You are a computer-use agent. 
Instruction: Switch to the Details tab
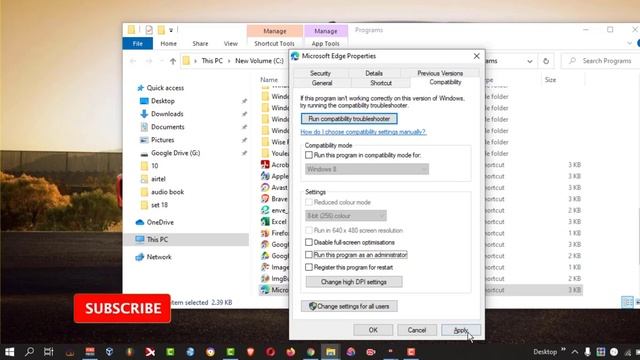[374, 73]
